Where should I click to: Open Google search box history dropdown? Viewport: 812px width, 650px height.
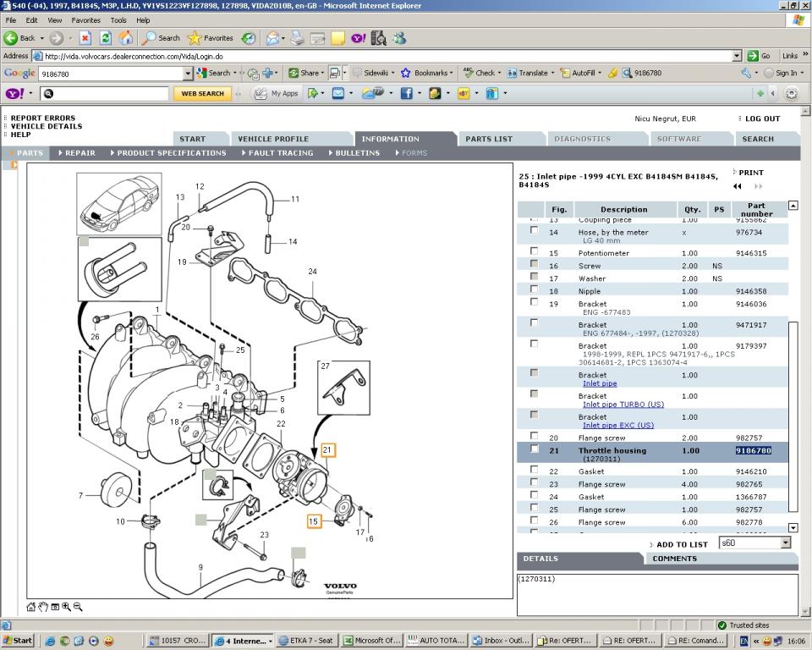(x=188, y=74)
